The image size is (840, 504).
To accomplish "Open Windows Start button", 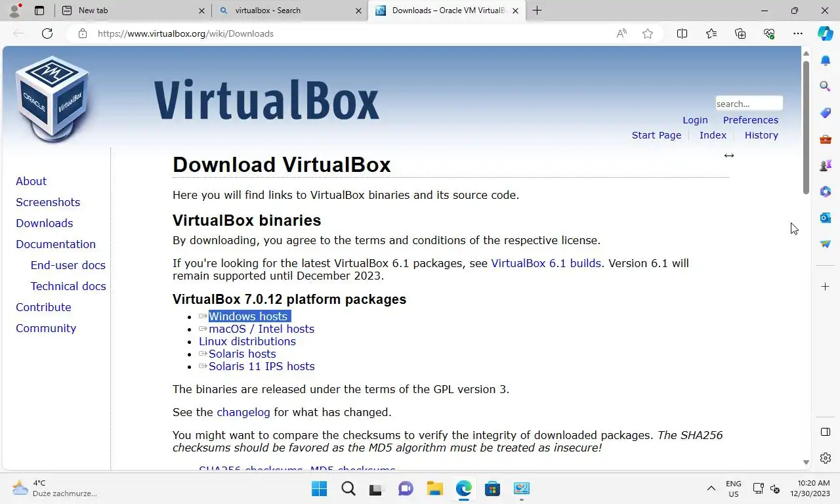I will point(320,488).
